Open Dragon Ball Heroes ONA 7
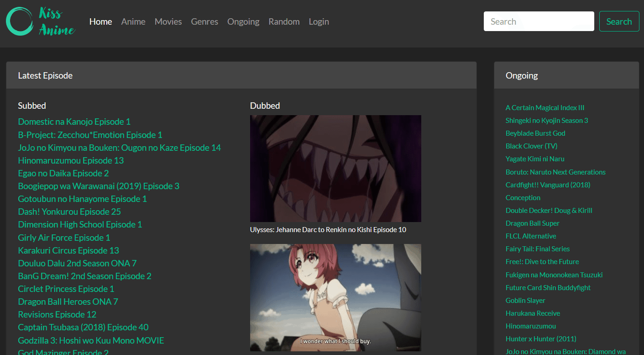The image size is (644, 355). point(68,302)
